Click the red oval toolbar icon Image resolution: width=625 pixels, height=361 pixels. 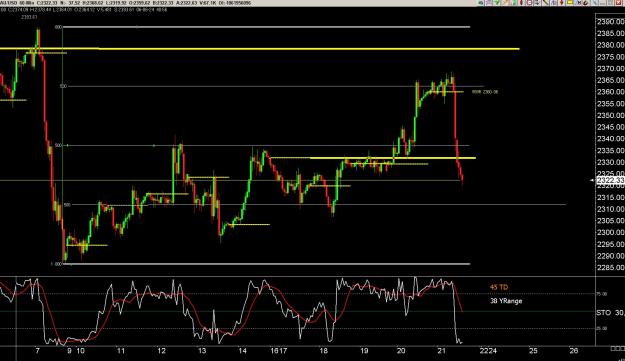[x=521, y=3]
